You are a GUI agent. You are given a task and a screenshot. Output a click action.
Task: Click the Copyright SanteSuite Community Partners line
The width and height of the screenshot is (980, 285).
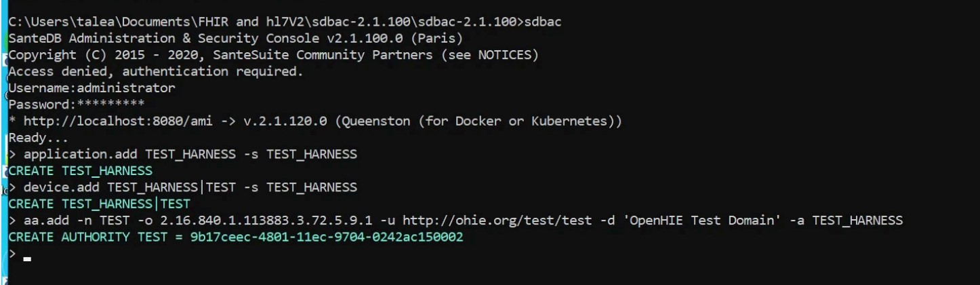pos(273,55)
